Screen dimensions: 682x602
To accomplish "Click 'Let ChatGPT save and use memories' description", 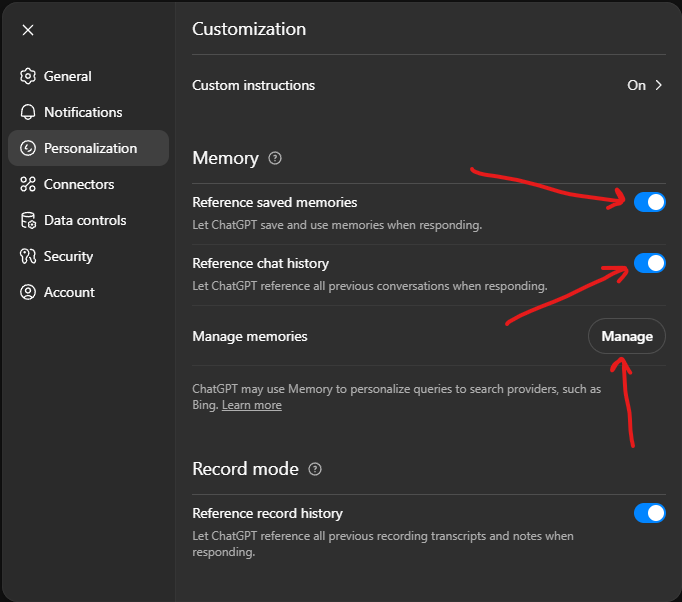I will click(337, 225).
